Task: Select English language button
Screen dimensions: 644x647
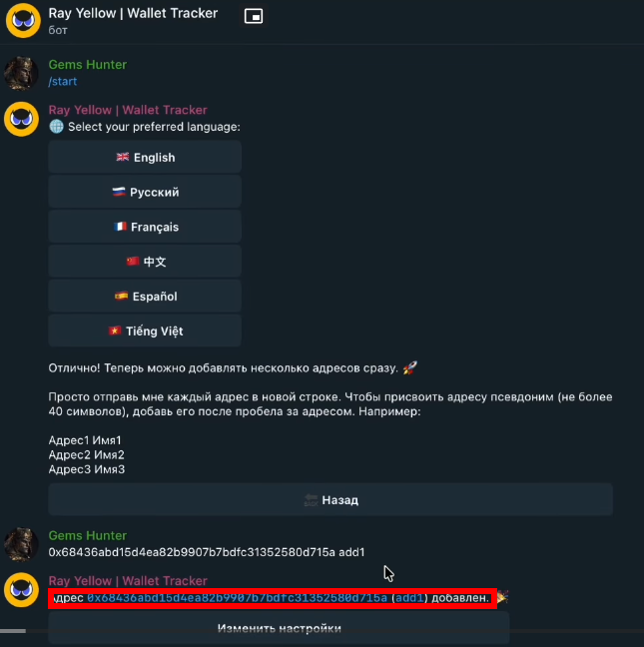Action: click(x=145, y=157)
